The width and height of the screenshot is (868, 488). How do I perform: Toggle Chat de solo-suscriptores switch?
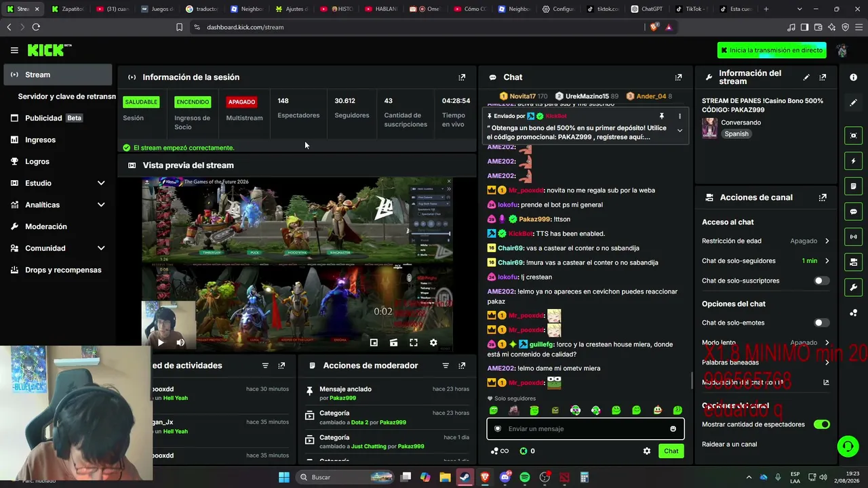click(821, 281)
